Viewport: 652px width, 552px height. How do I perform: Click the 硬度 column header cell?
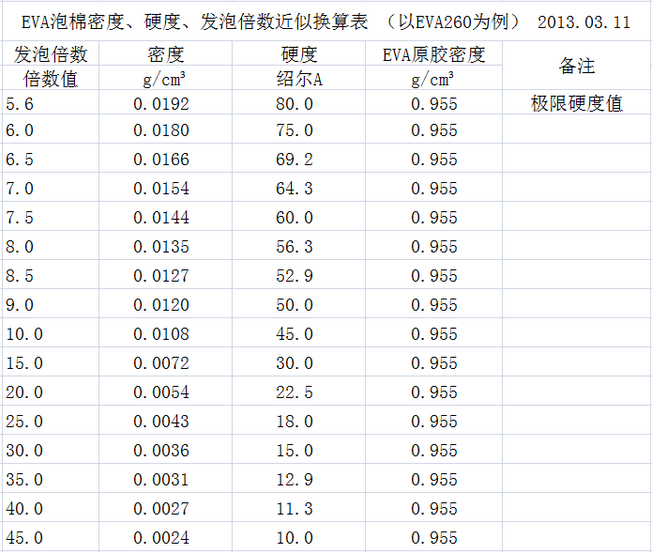click(x=299, y=55)
